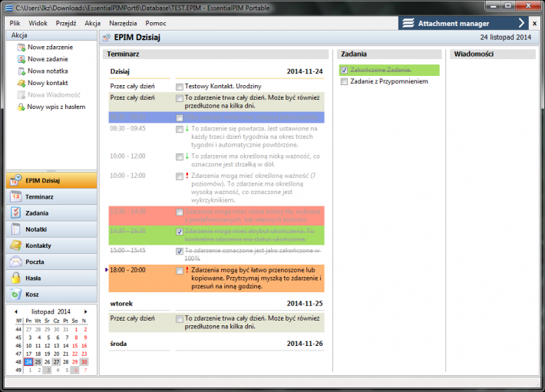The image size is (545, 392).
Task: Click the Kontakty address book icon
Action: [16, 245]
